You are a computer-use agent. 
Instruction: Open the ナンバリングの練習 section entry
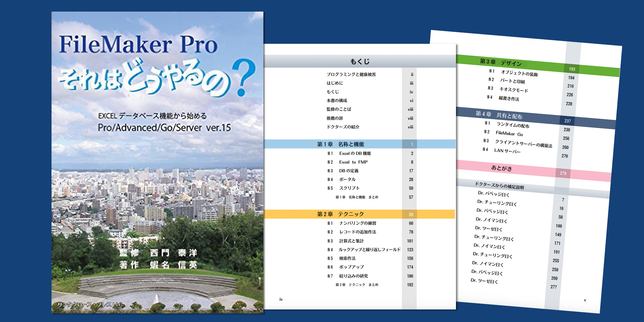pos(357,223)
